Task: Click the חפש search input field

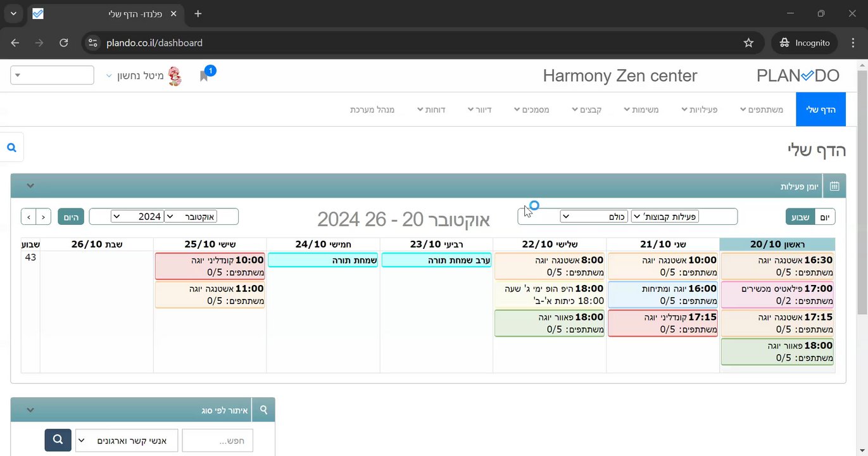Action: point(217,440)
